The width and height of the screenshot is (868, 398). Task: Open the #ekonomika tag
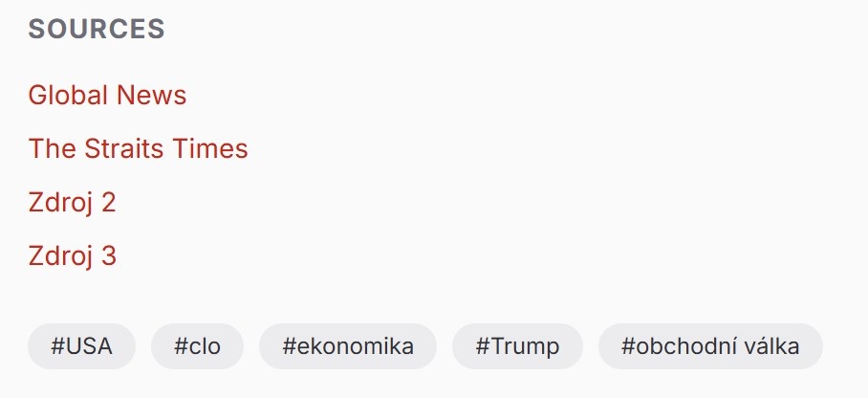[348, 346]
